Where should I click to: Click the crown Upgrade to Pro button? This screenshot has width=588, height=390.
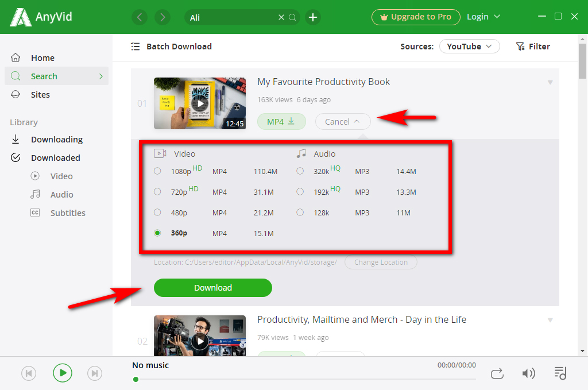click(416, 17)
